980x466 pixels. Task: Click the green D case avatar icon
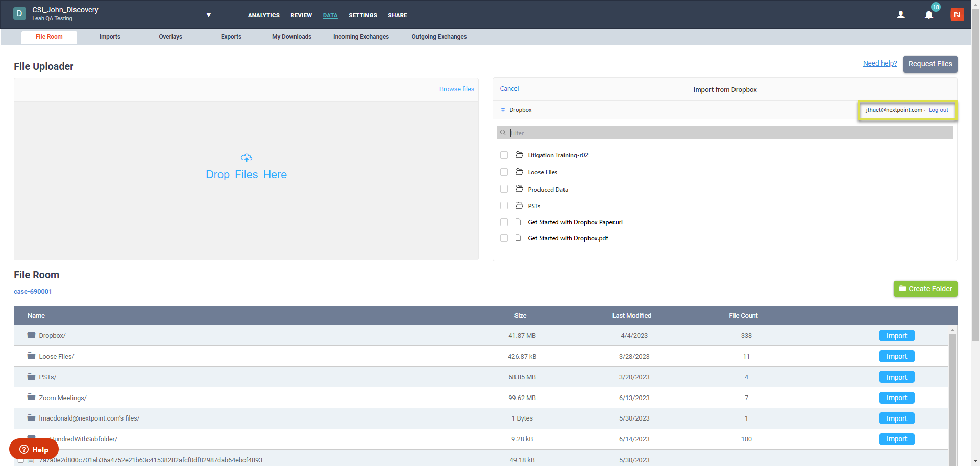[19, 14]
